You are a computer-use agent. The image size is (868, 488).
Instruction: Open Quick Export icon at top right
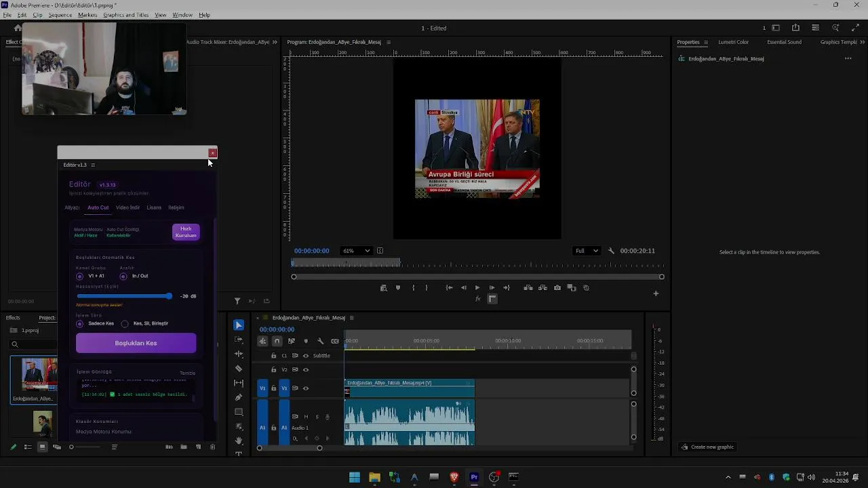click(x=795, y=28)
